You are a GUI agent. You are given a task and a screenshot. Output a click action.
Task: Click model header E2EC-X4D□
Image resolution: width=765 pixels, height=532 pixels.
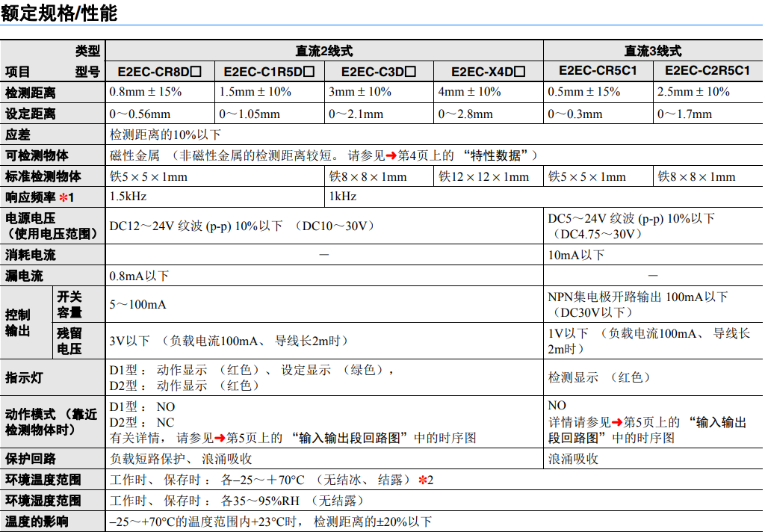click(x=488, y=72)
